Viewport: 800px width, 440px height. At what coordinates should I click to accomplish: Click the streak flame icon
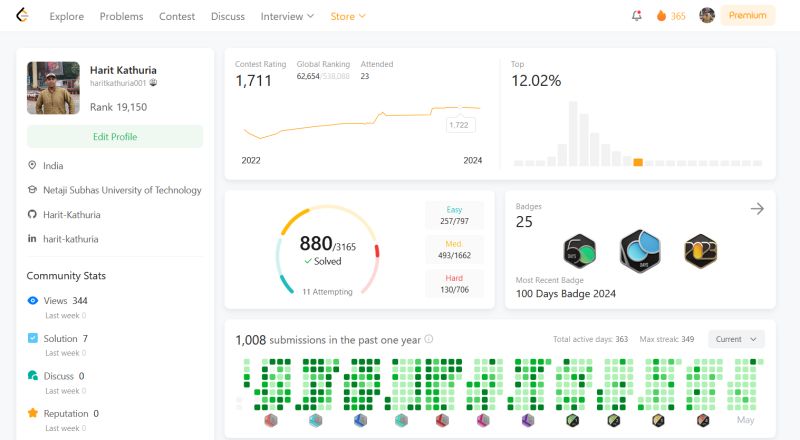point(661,16)
